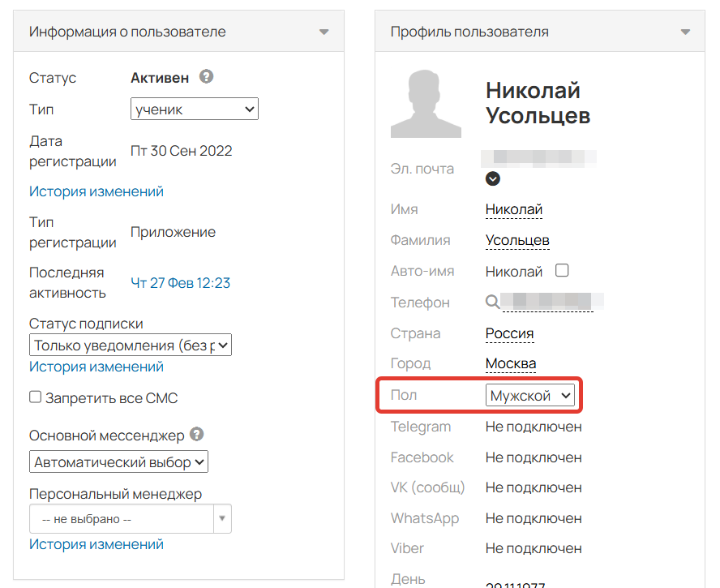Click the magnifier icon next to phone number
Viewport: 720px width, 588px height.
pyautogui.click(x=492, y=303)
